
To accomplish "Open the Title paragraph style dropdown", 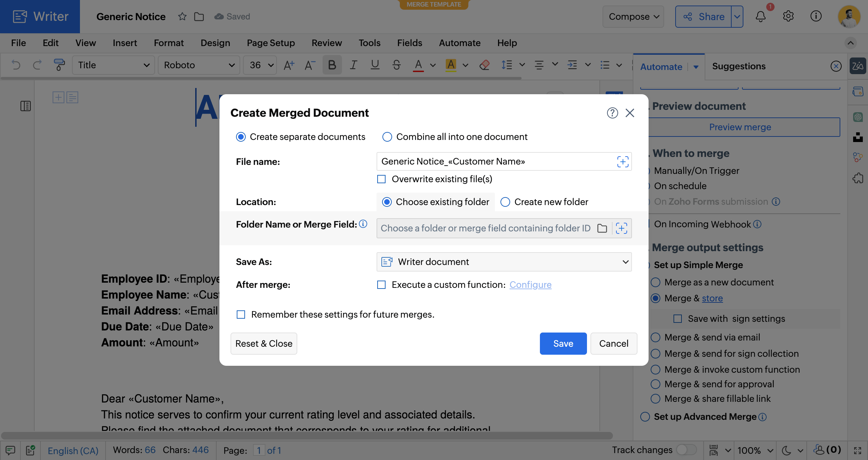I will (x=113, y=65).
